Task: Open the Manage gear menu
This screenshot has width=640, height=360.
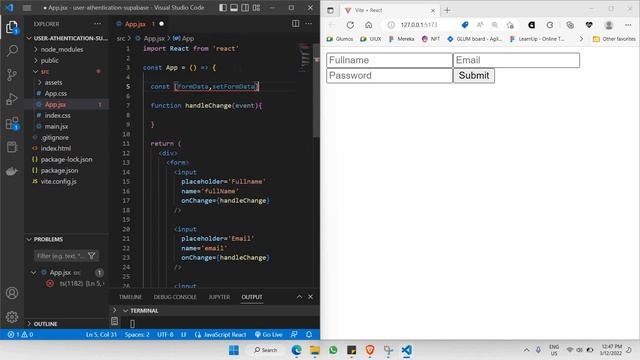Action: coord(12,317)
